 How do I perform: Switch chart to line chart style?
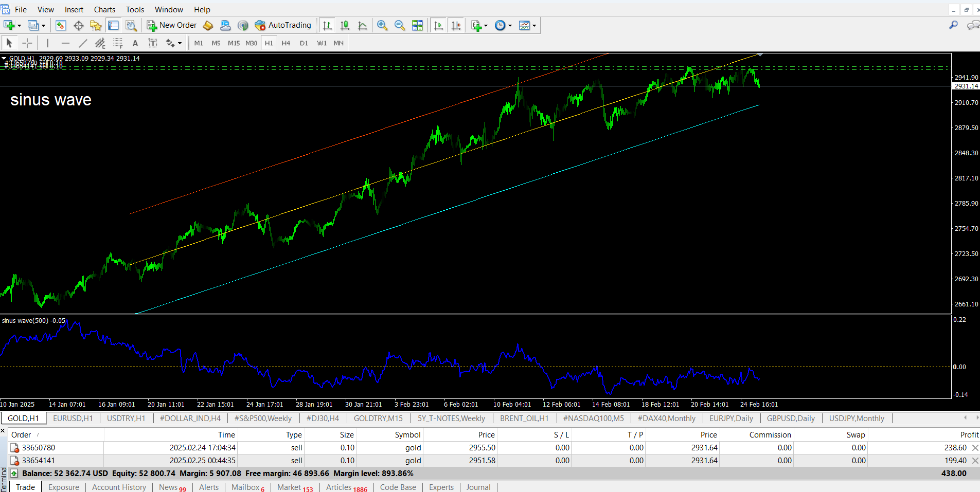tap(362, 25)
